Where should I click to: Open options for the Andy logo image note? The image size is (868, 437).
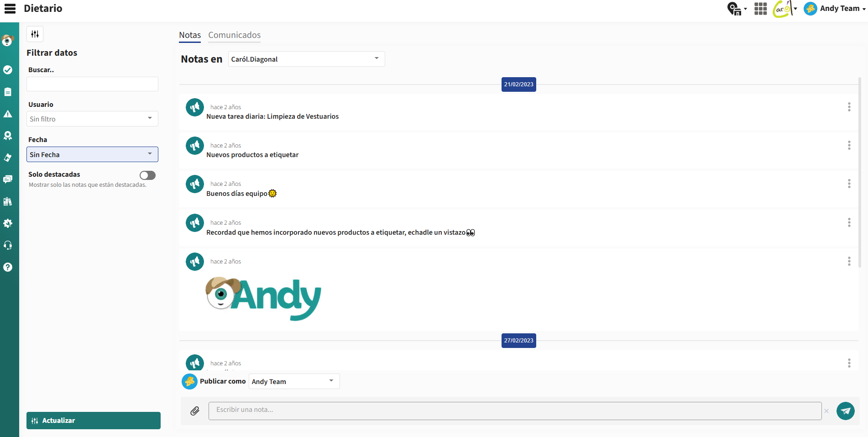click(x=849, y=261)
